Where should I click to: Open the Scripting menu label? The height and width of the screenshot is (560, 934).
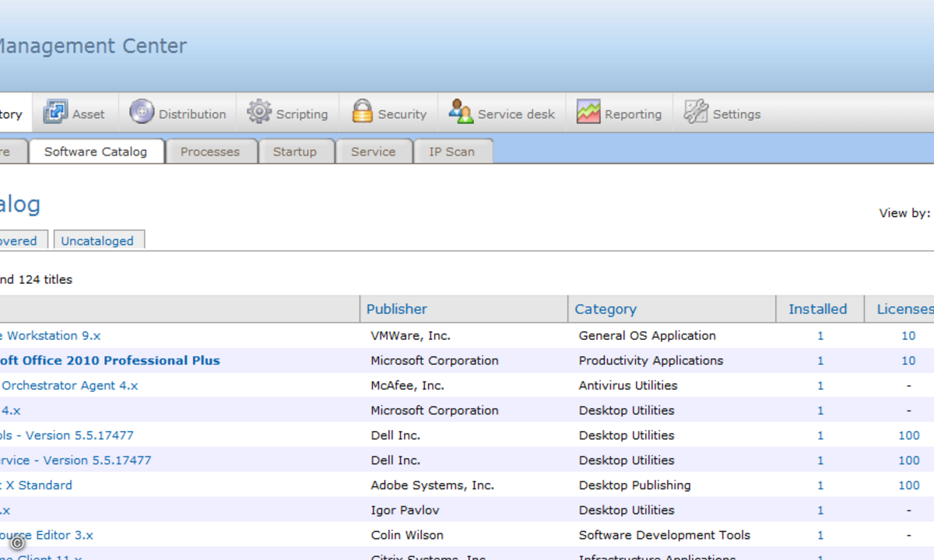click(x=302, y=114)
